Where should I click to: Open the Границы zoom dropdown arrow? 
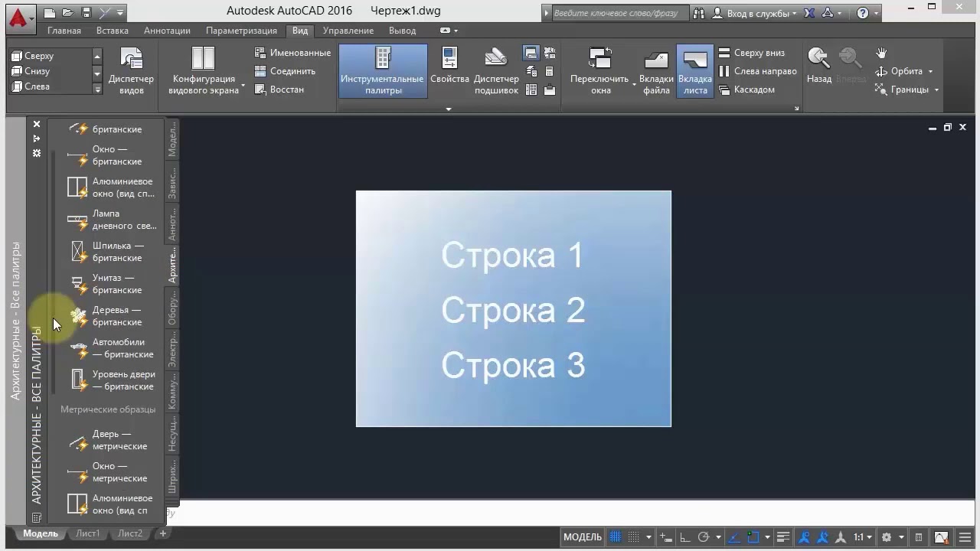(x=936, y=90)
